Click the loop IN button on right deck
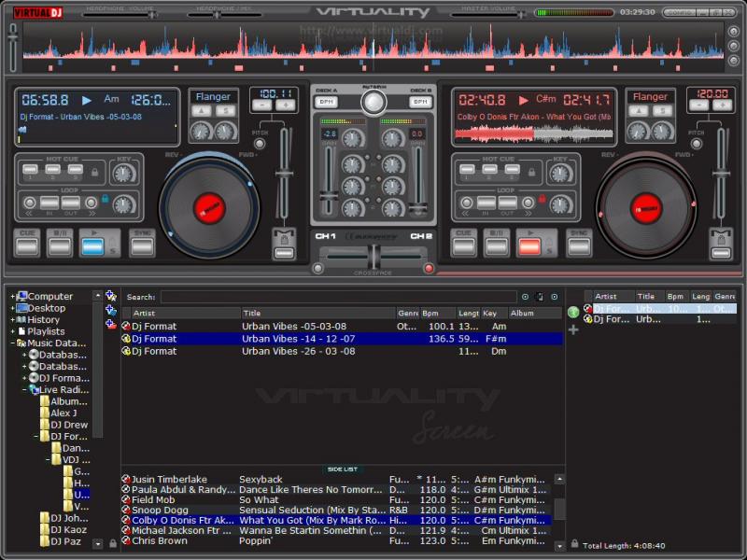This screenshot has height=560, width=747. pyautogui.click(x=485, y=203)
